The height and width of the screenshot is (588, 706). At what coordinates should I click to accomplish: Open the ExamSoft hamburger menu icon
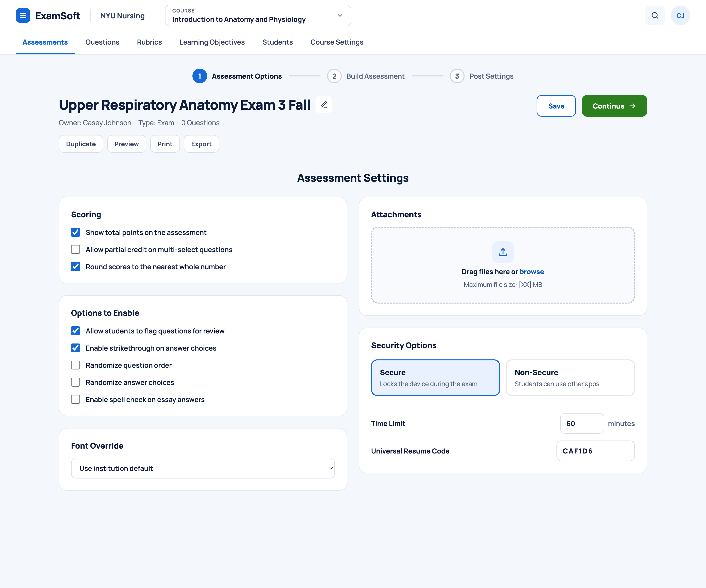(x=23, y=15)
